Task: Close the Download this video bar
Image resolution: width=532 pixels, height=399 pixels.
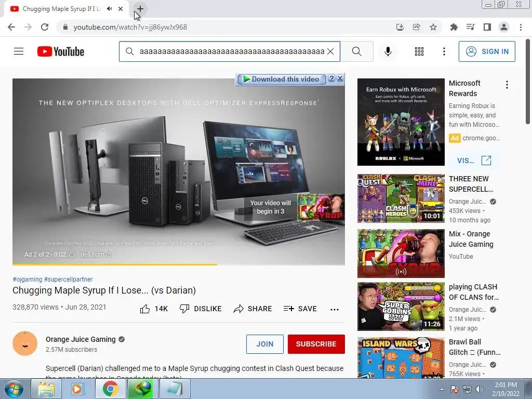Action: point(340,78)
